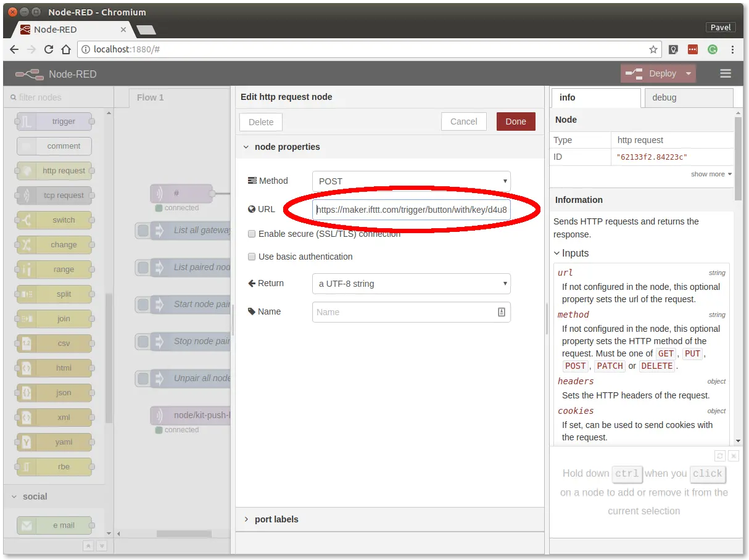The image size is (749, 560).
Task: Close the tips box
Action: 734,456
